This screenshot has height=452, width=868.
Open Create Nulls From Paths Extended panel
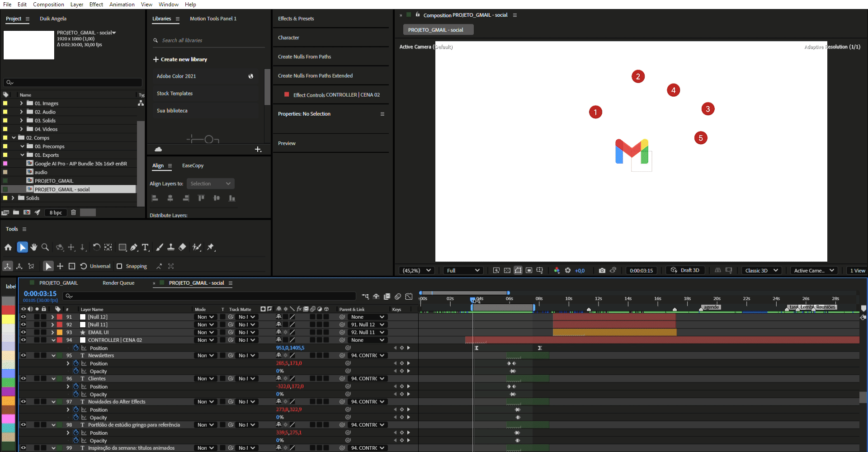click(315, 75)
